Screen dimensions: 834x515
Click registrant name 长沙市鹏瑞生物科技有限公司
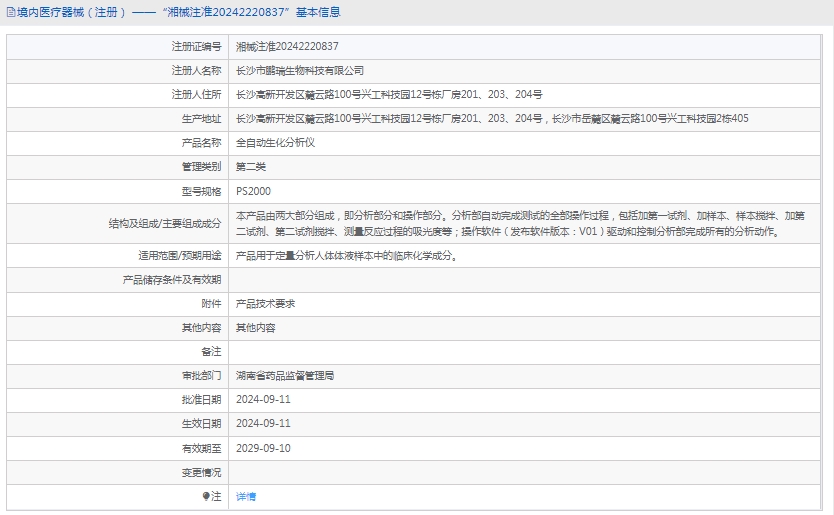click(x=300, y=70)
